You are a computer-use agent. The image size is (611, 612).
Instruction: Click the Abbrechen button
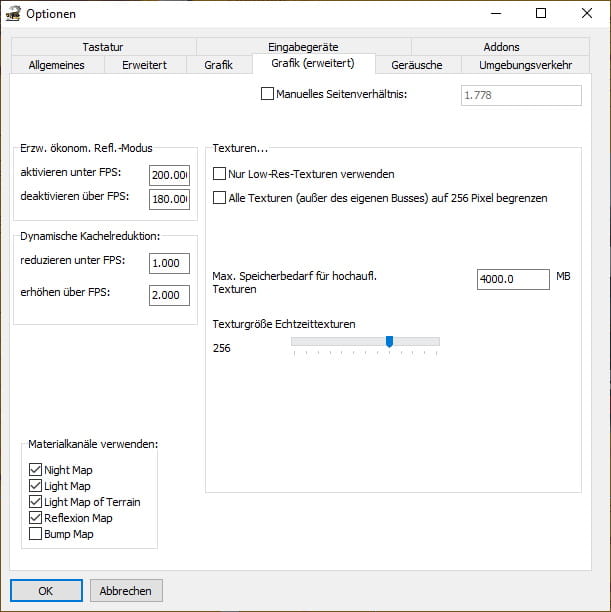[126, 591]
